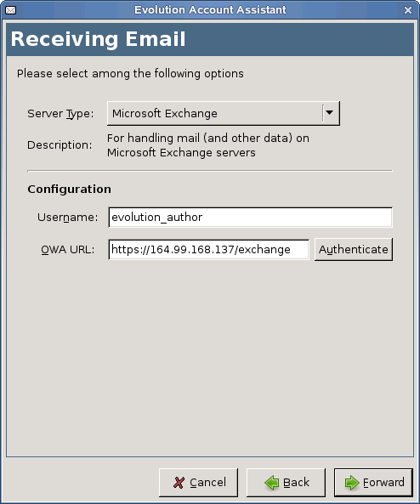Click the Authenticate button
Image resolution: width=420 pixels, height=504 pixels.
tap(354, 249)
